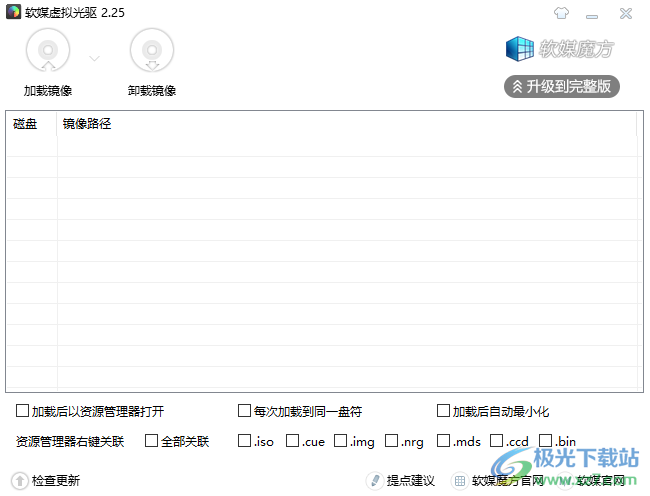650x496 pixels.
Task: Click the 提点建议 pencil icon
Action: pyautogui.click(x=374, y=481)
